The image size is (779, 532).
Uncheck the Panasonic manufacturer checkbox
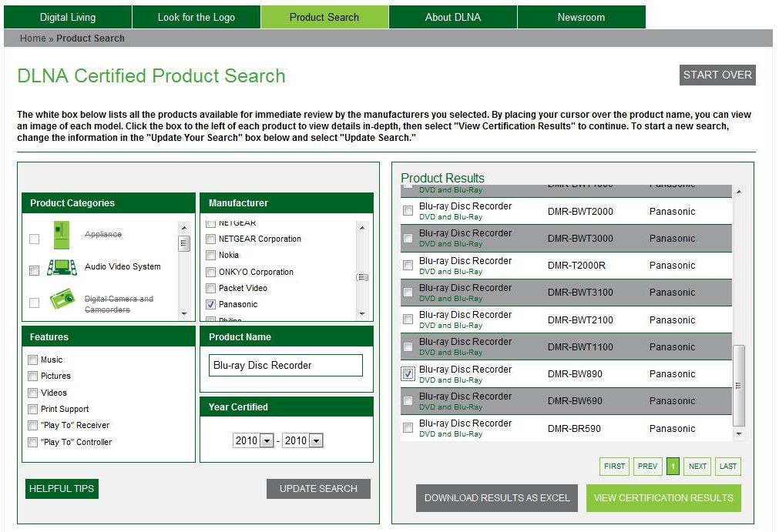coord(210,305)
